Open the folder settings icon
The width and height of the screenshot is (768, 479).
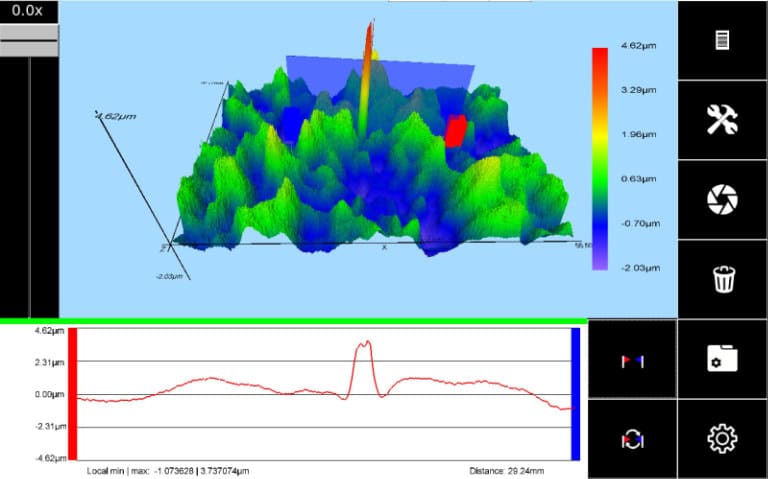click(x=722, y=360)
